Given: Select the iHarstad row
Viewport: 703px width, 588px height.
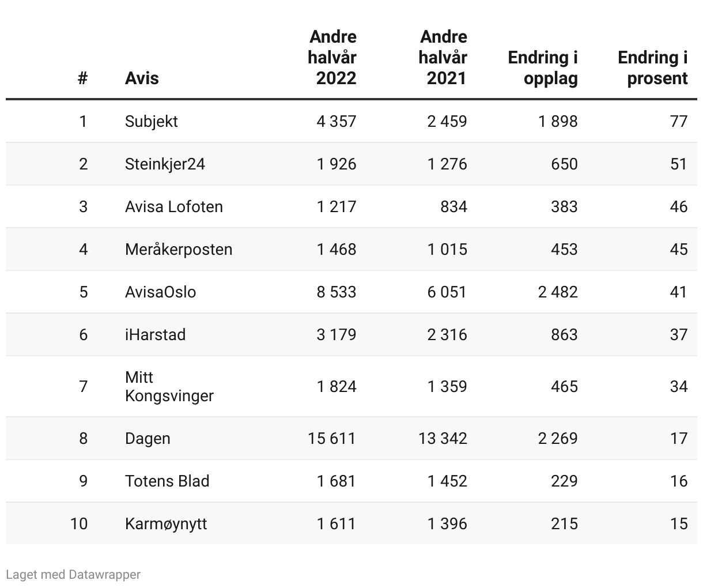Looking at the screenshot, I should [155, 334].
